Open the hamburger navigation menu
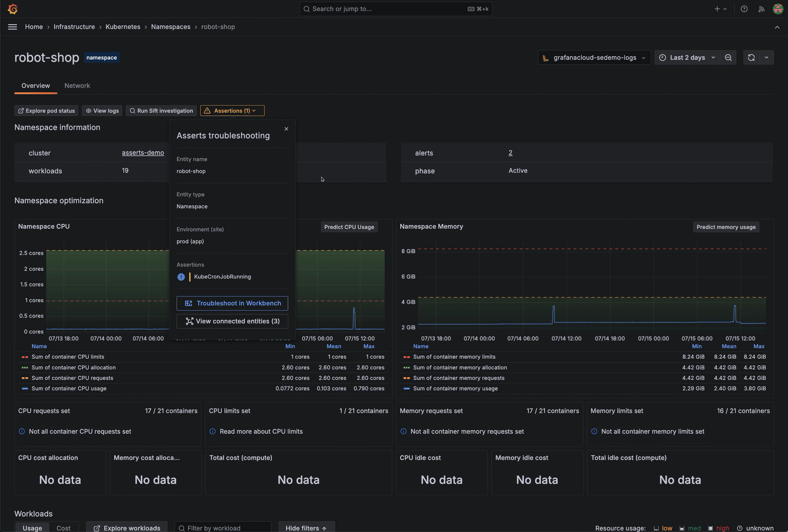The height and width of the screenshot is (532, 788). coord(13,27)
